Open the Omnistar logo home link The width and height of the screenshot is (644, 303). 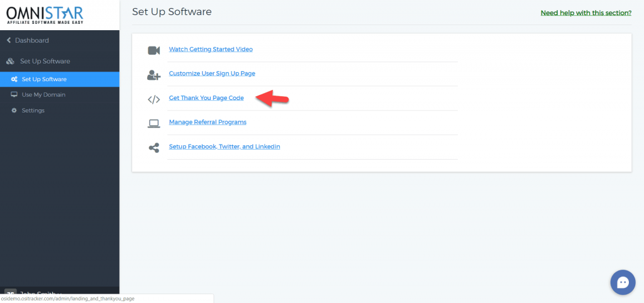coord(45,15)
